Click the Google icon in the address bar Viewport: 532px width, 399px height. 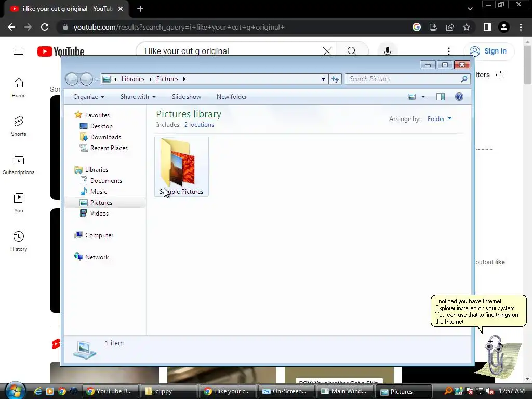(x=417, y=27)
